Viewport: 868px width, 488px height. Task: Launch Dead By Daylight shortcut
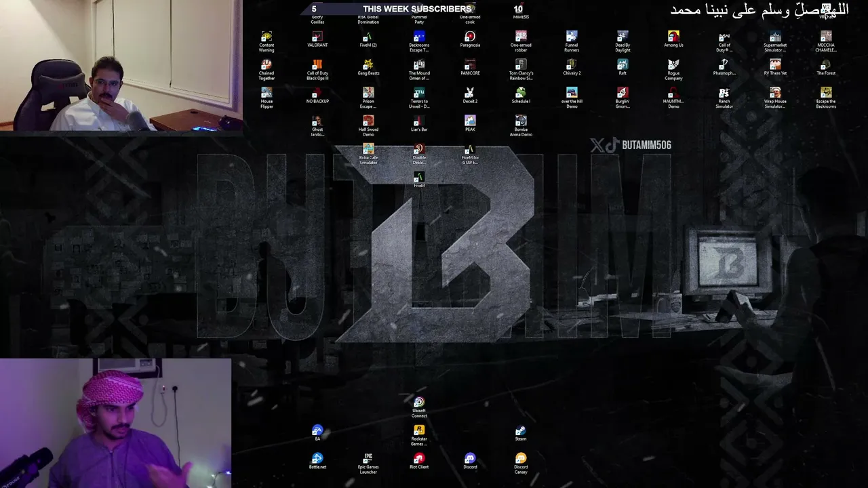pos(623,41)
